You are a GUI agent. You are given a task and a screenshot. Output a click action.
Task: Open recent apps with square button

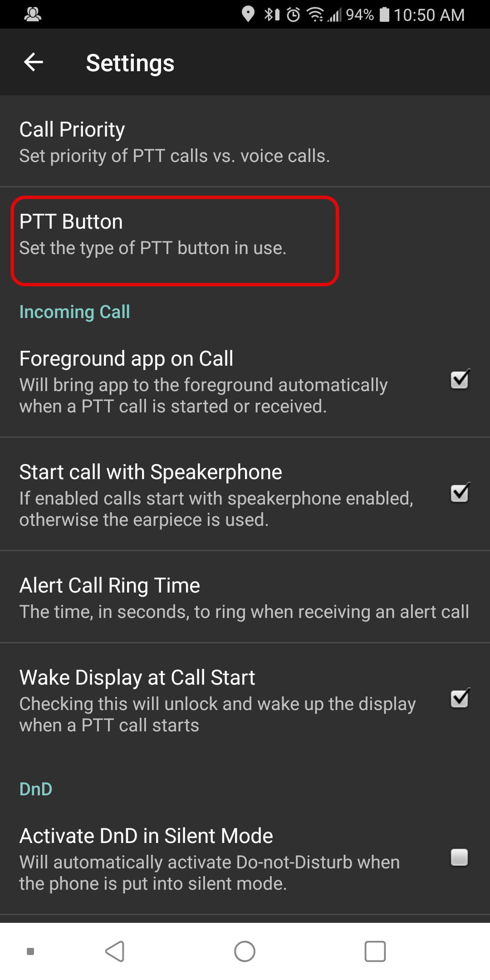(375, 951)
